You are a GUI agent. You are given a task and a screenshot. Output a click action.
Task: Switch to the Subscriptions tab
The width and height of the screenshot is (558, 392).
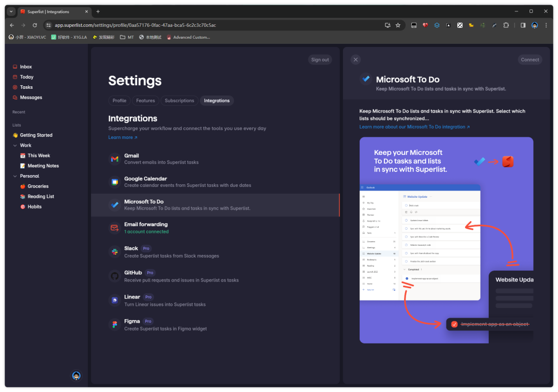pos(179,101)
